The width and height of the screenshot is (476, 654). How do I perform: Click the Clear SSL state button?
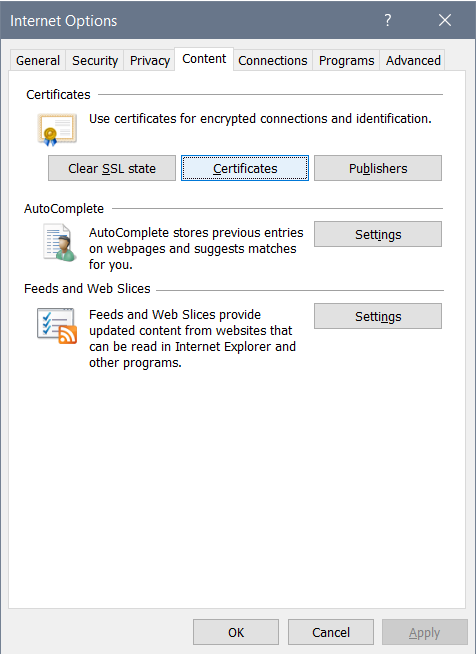click(112, 168)
